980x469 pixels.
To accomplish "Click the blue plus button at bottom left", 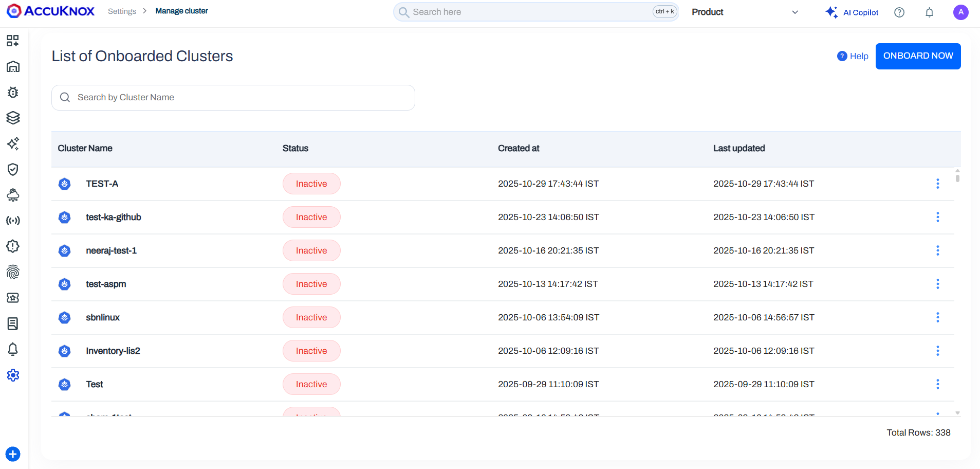I will pos(13,454).
